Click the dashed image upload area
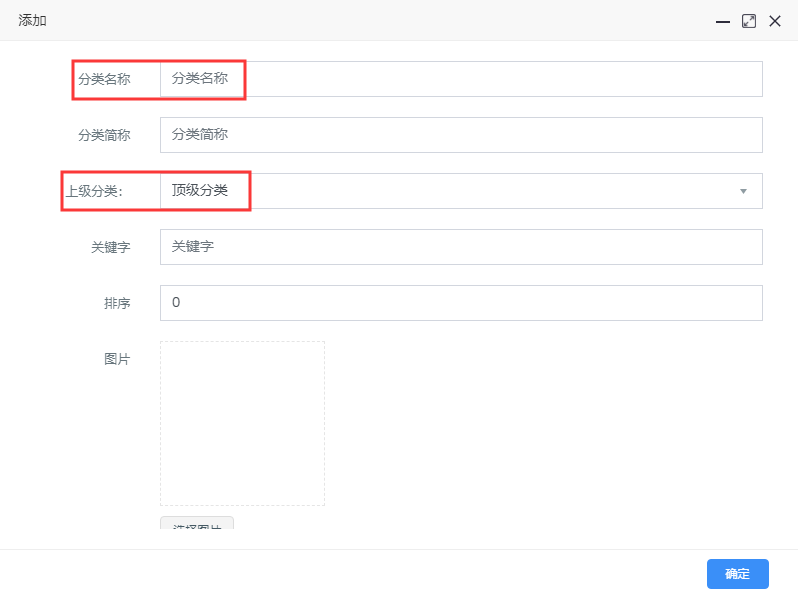The width and height of the screenshot is (798, 596). point(242,423)
